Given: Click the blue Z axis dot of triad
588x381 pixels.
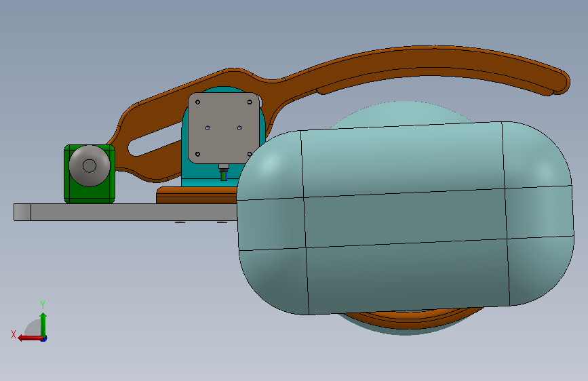Looking at the screenshot, I should (x=44, y=339).
